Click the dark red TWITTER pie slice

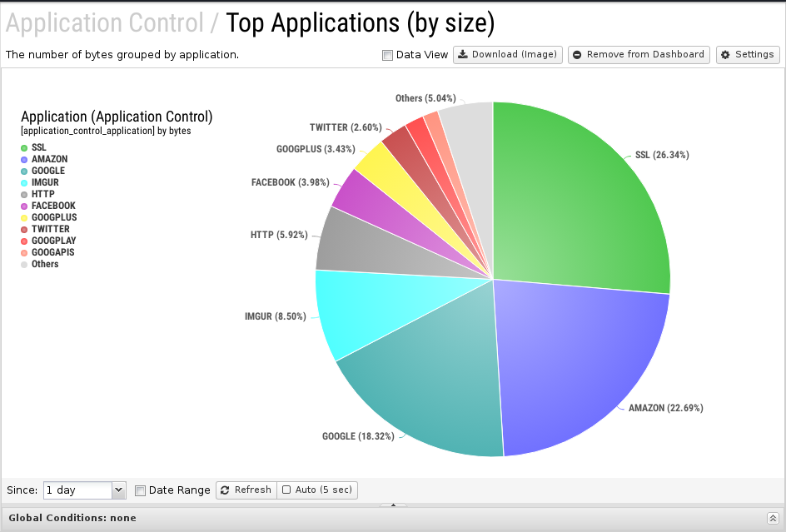[411, 153]
